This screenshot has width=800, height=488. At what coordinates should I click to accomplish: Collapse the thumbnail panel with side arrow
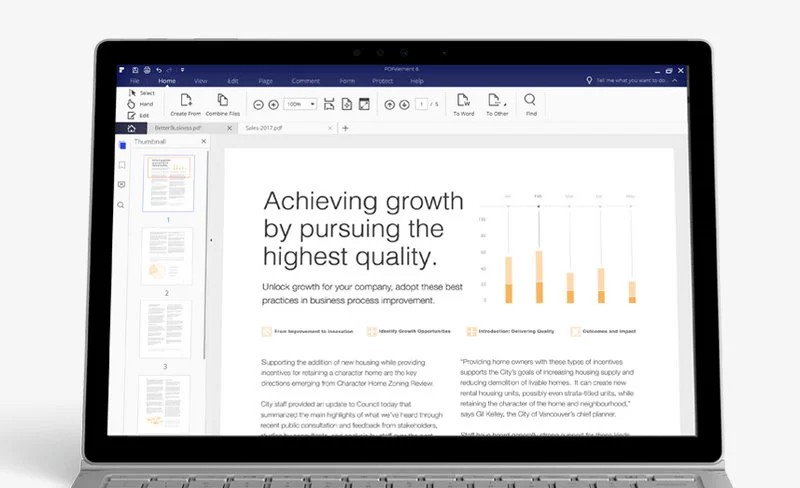pyautogui.click(x=211, y=240)
